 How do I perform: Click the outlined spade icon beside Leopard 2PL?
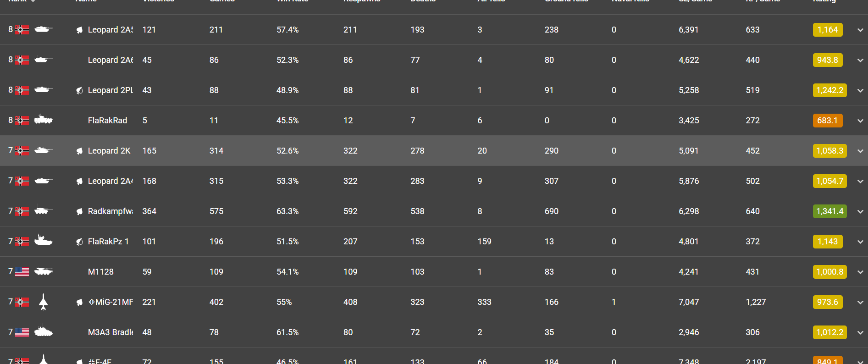click(x=79, y=90)
